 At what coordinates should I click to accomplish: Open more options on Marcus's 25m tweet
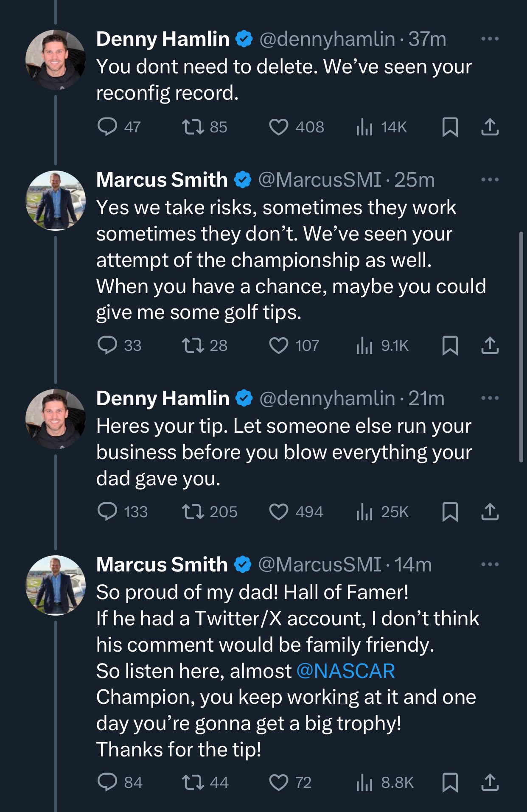coord(490,180)
